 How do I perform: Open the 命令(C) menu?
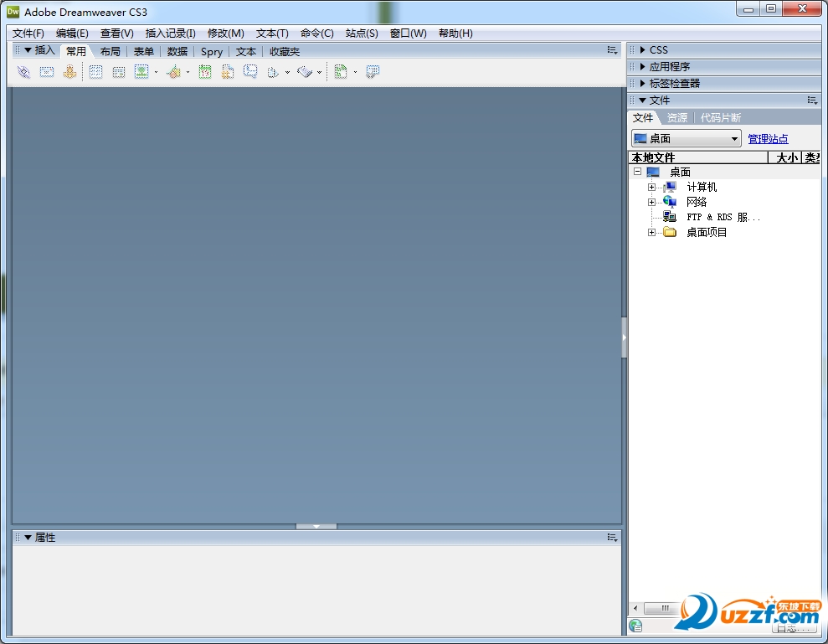316,33
